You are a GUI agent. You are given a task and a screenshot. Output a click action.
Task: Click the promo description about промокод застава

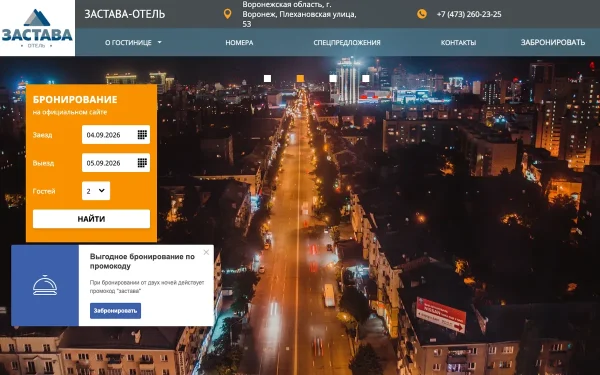pyautogui.click(x=147, y=287)
